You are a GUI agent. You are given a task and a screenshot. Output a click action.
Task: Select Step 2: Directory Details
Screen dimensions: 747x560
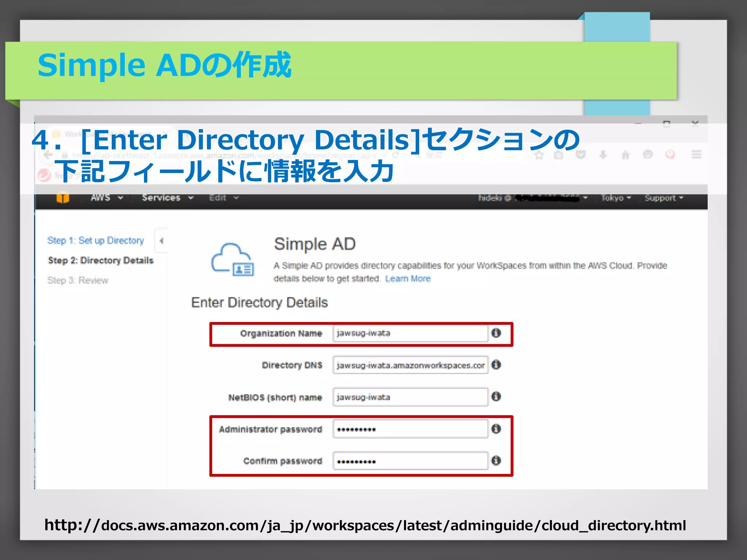point(101,260)
